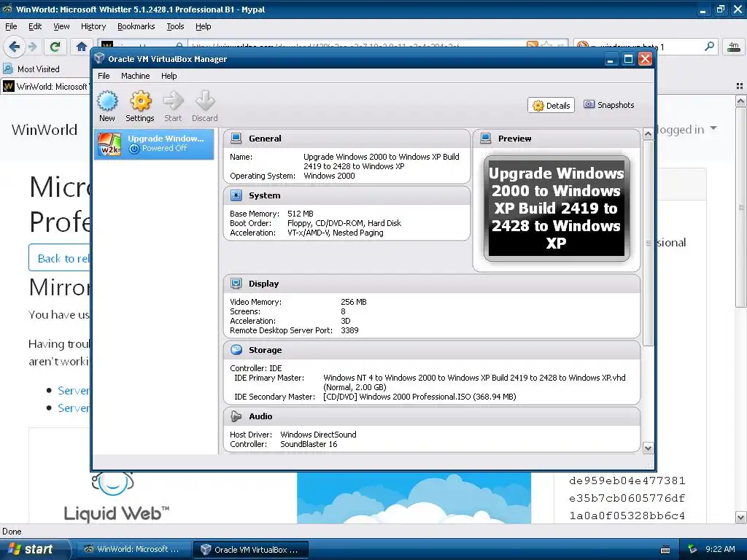
Task: Open the VM Settings gear icon
Action: (x=141, y=101)
